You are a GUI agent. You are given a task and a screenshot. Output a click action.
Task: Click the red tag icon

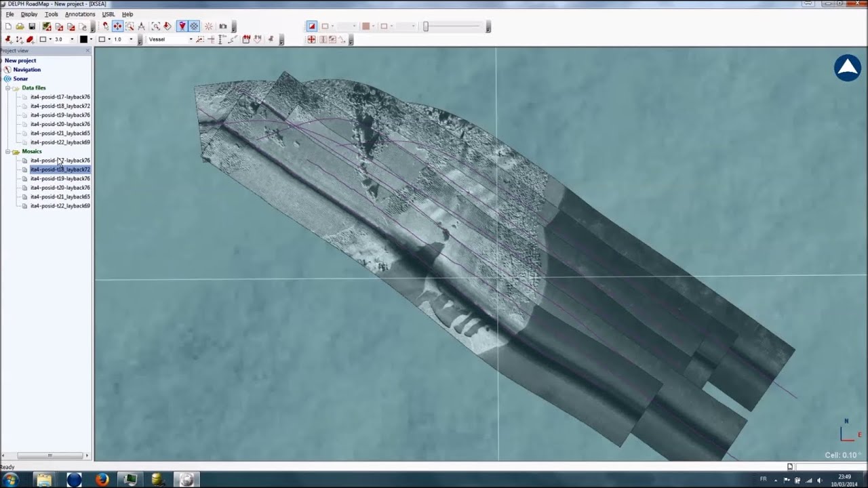(167, 26)
